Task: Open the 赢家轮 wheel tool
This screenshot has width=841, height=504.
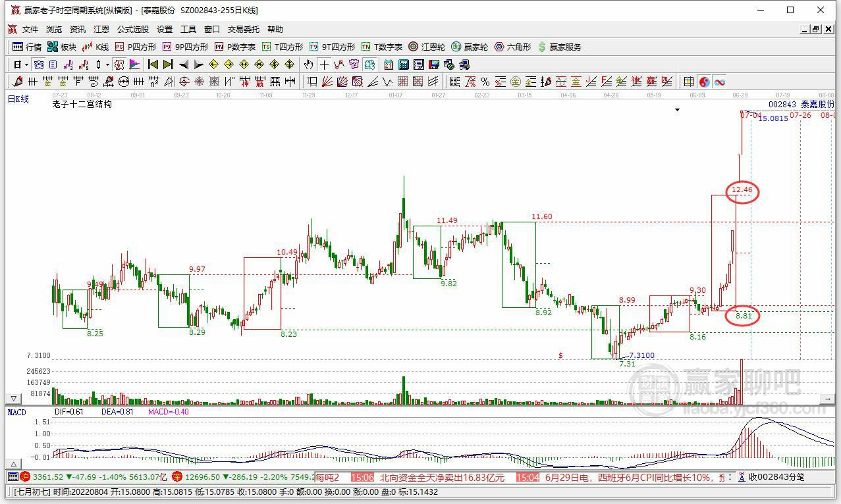Action: pyautogui.click(x=470, y=47)
